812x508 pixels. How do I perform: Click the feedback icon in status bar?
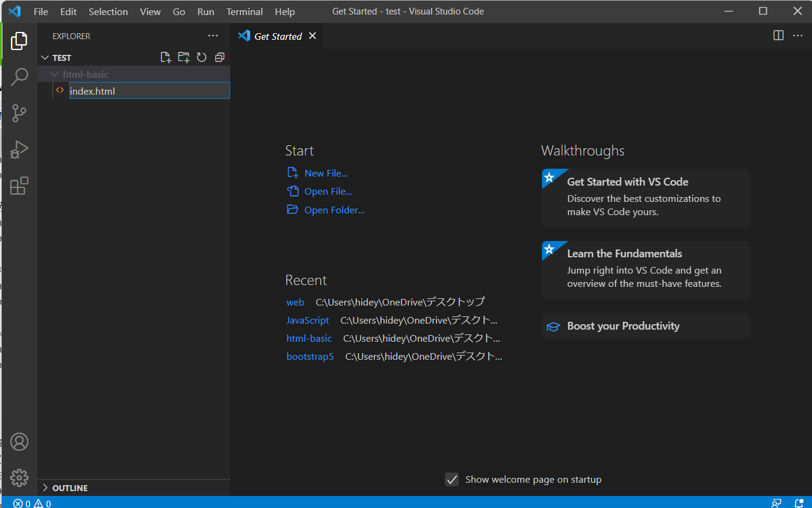click(x=776, y=503)
